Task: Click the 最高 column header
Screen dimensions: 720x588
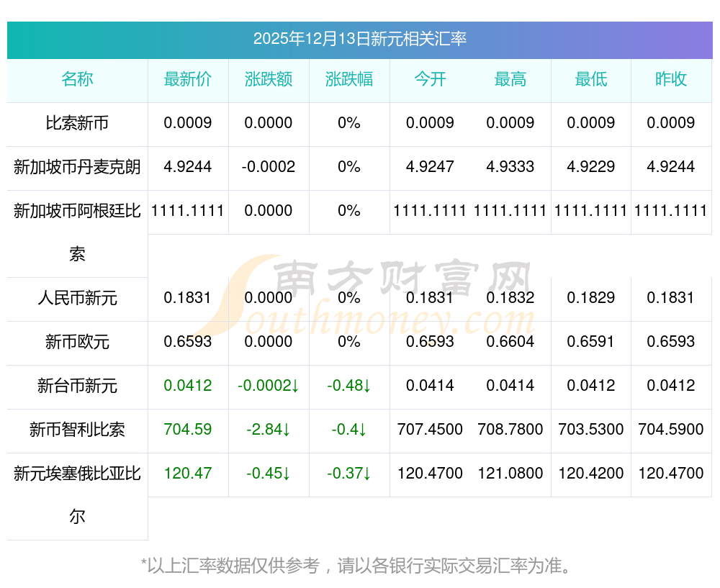Action: click(x=510, y=79)
